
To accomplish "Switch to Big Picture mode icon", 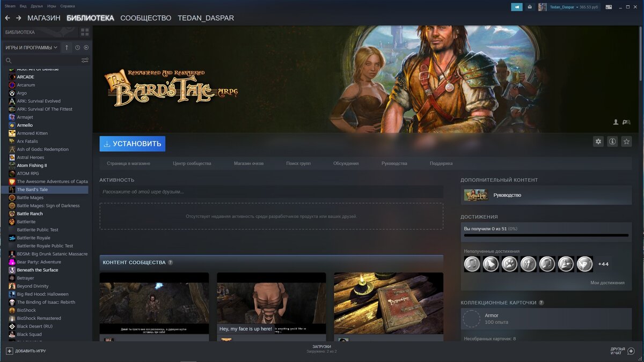I will coord(609,7).
